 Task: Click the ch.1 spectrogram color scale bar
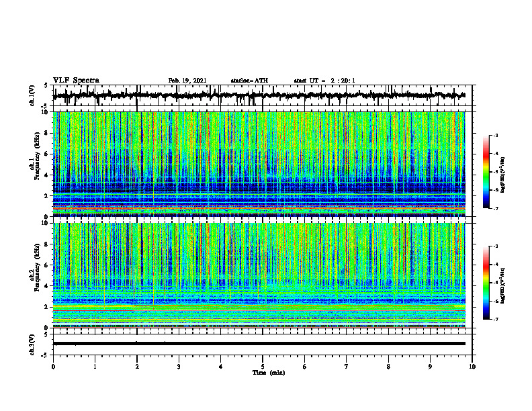(x=486, y=172)
